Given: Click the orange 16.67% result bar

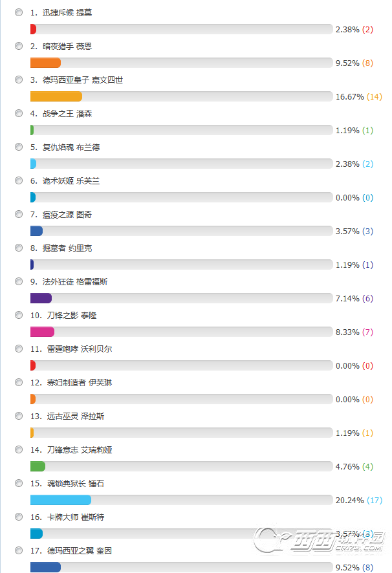Looking at the screenshot, I should tap(56, 96).
